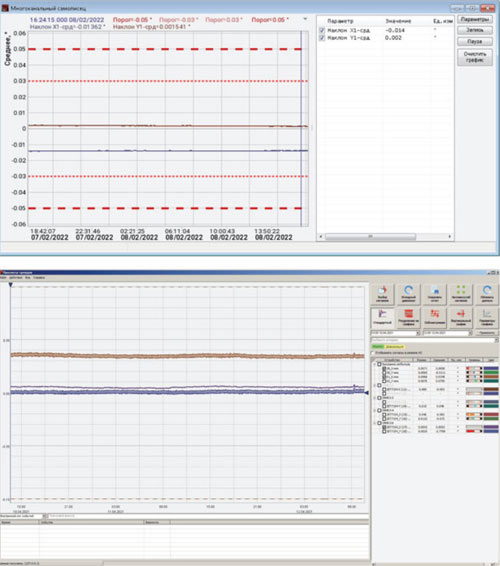Viewport: 500px width, 566px height.
Task: Click the brown color swatch in signal list
Action: tap(491, 390)
